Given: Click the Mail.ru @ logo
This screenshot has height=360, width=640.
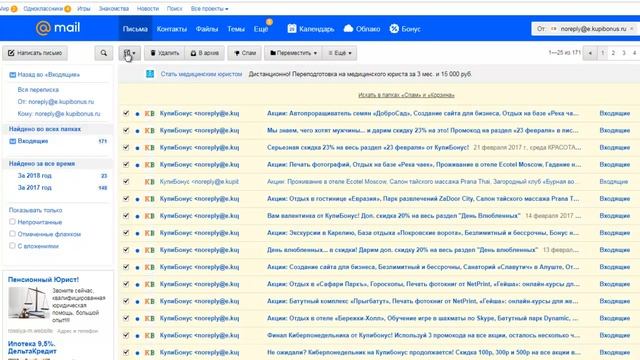Looking at the screenshot, I should point(58,28).
